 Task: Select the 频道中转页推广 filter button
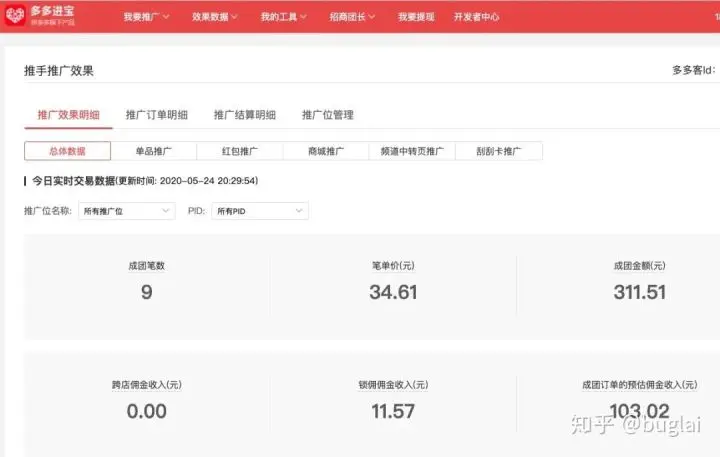point(412,151)
